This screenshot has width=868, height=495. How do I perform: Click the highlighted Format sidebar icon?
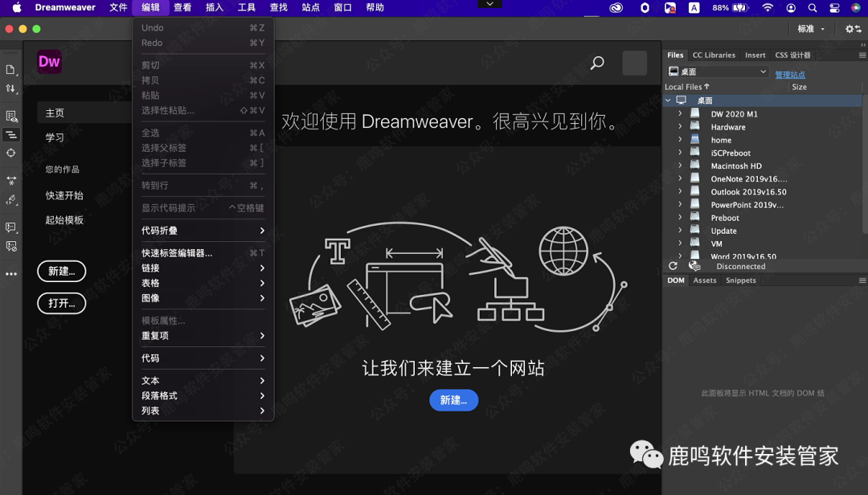10,135
